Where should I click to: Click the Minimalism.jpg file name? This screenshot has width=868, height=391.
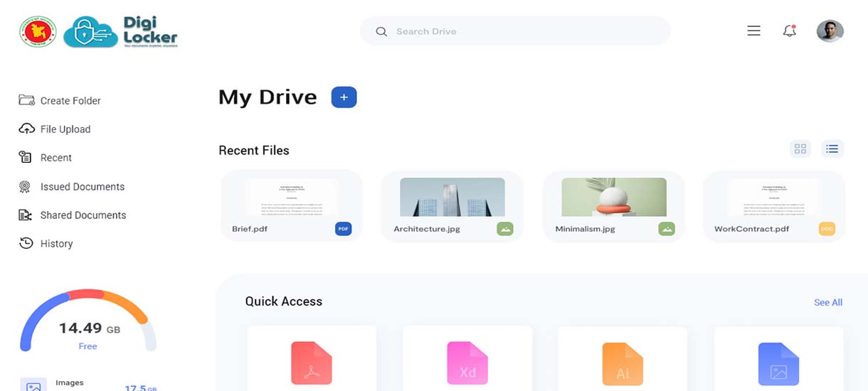[585, 229]
